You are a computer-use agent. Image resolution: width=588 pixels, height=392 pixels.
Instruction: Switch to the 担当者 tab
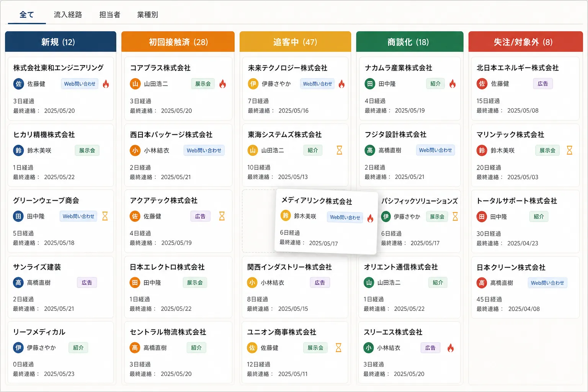tap(110, 15)
